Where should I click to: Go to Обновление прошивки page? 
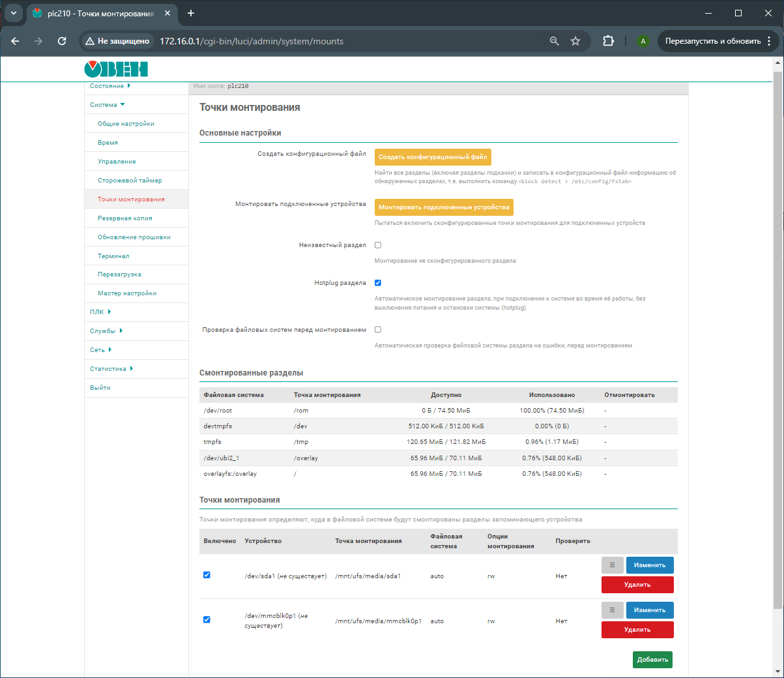pyautogui.click(x=134, y=237)
